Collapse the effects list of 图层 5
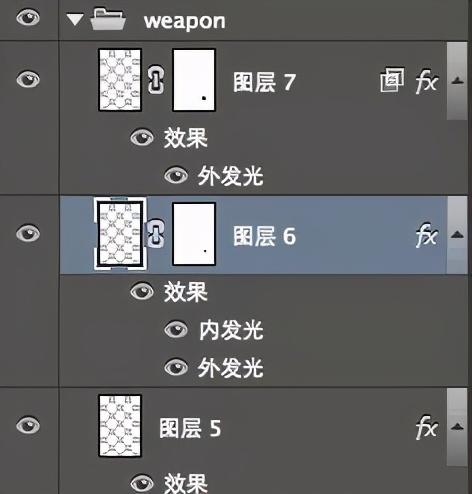 (457, 426)
